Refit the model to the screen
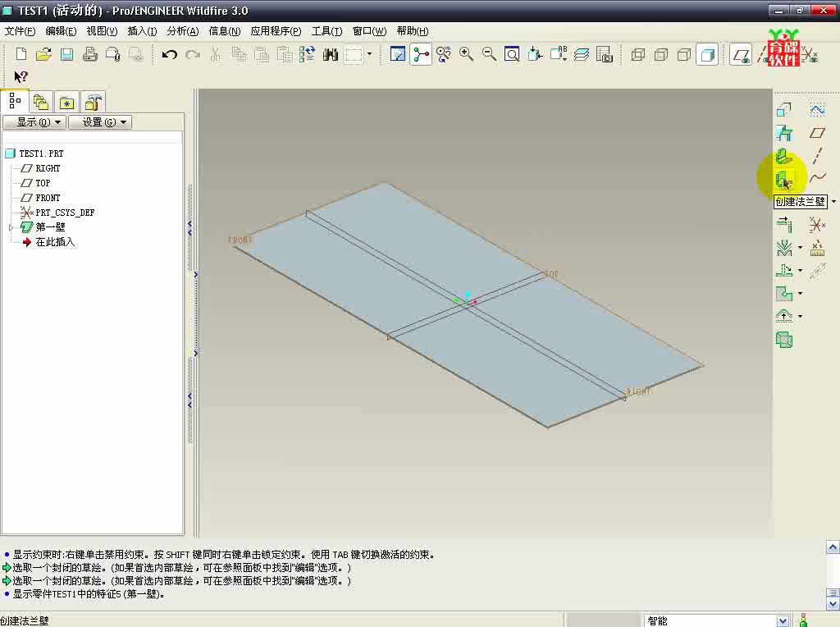 click(x=512, y=54)
